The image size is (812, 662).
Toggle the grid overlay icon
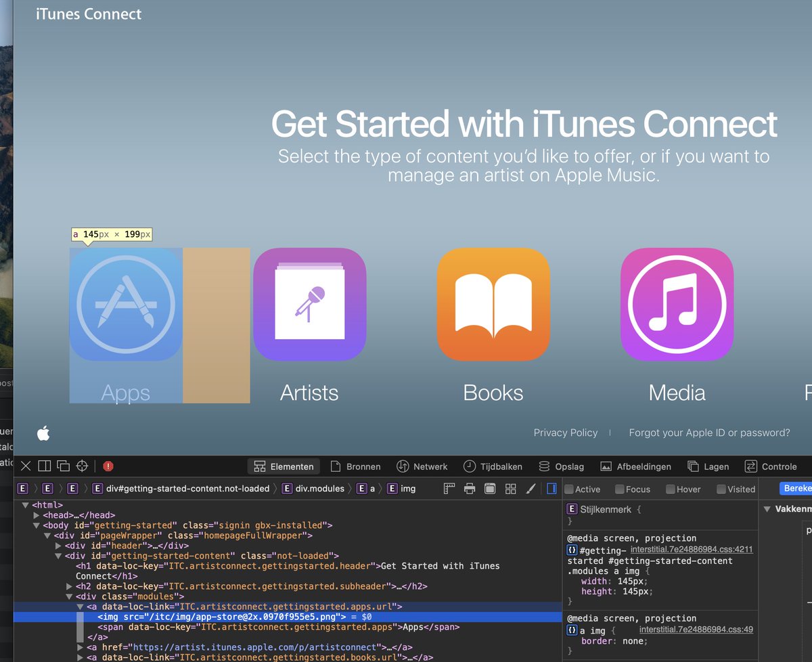coord(511,488)
